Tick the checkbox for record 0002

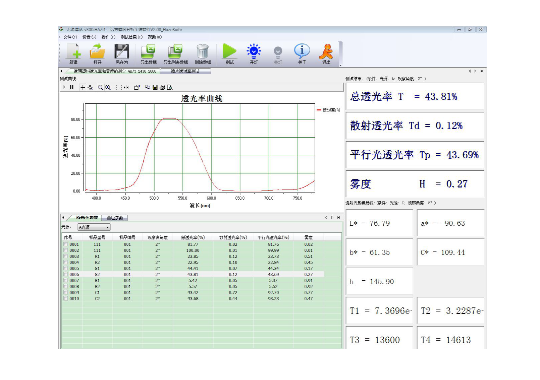click(x=65, y=250)
